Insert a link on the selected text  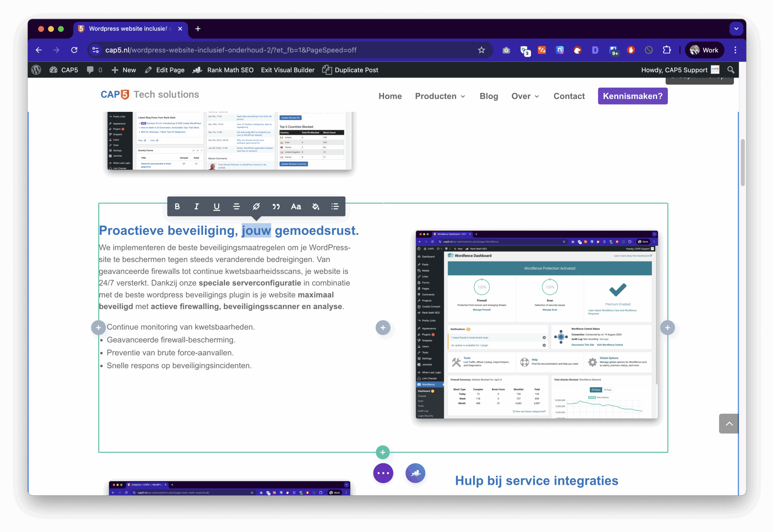point(256,207)
